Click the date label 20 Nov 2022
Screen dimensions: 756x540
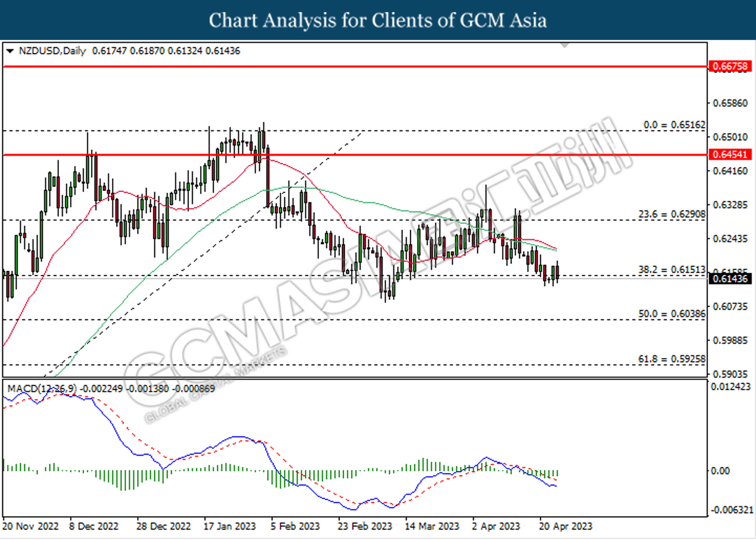tap(31, 526)
